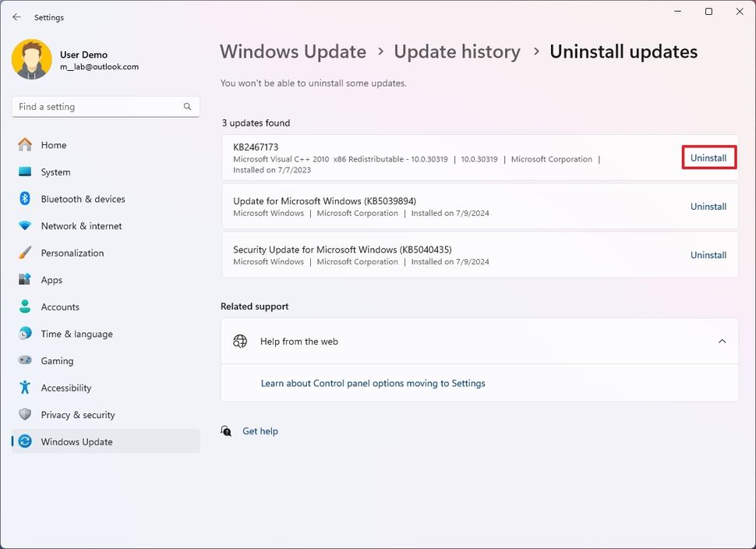Viewport: 756px width, 549px height.
Task: Click the Get help link
Action: 260,430
